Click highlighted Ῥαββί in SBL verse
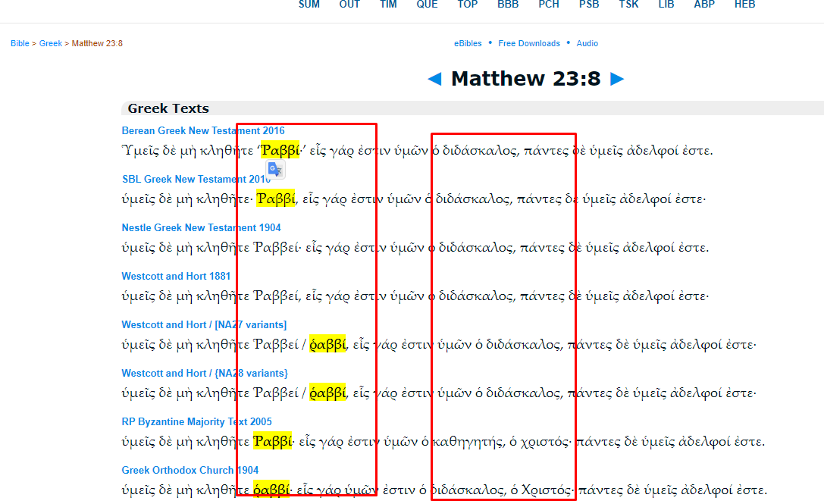Viewport: 824px width, 504px height. point(276,199)
